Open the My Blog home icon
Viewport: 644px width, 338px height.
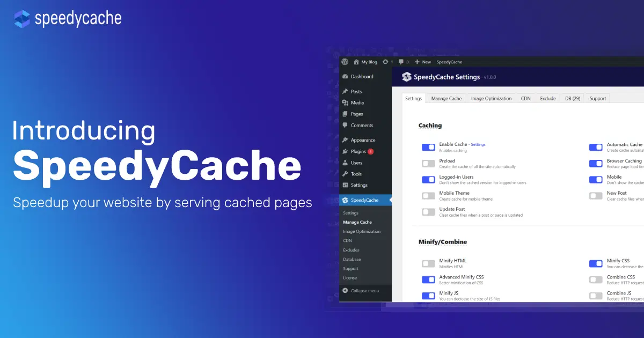point(356,62)
